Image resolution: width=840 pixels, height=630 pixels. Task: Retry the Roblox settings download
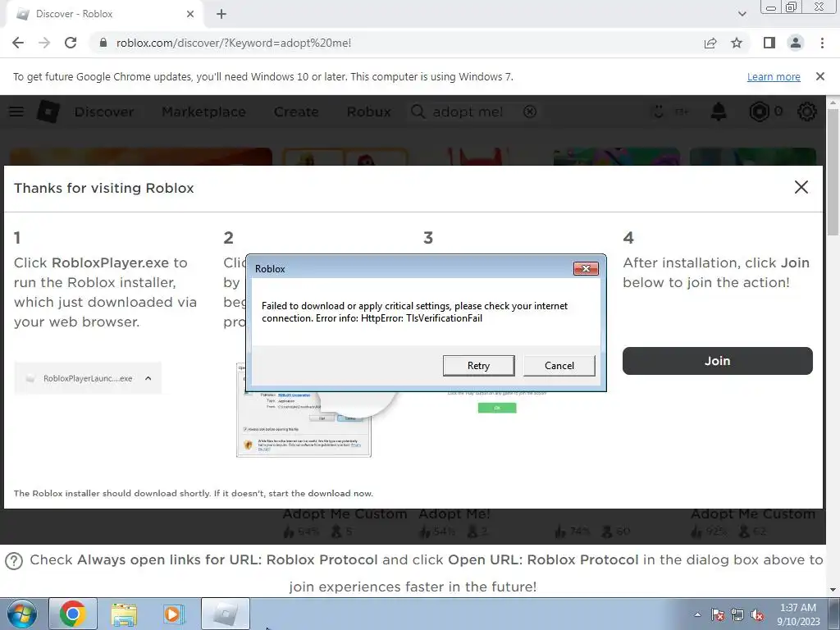[x=478, y=365]
